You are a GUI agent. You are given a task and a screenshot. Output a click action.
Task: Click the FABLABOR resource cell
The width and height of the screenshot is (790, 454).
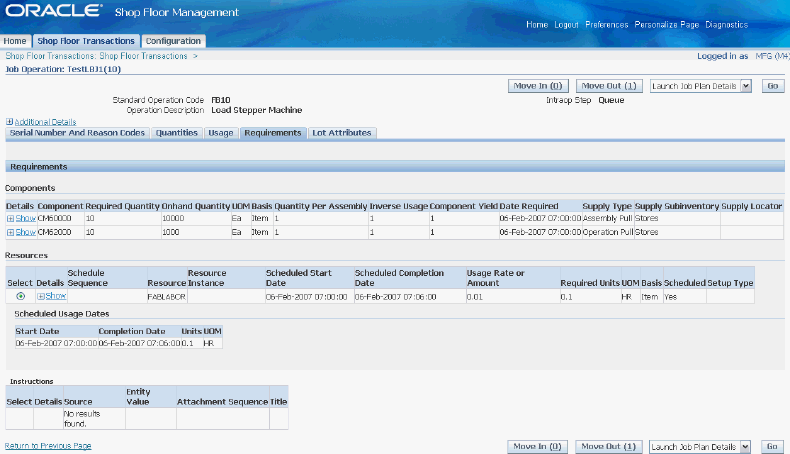point(167,297)
